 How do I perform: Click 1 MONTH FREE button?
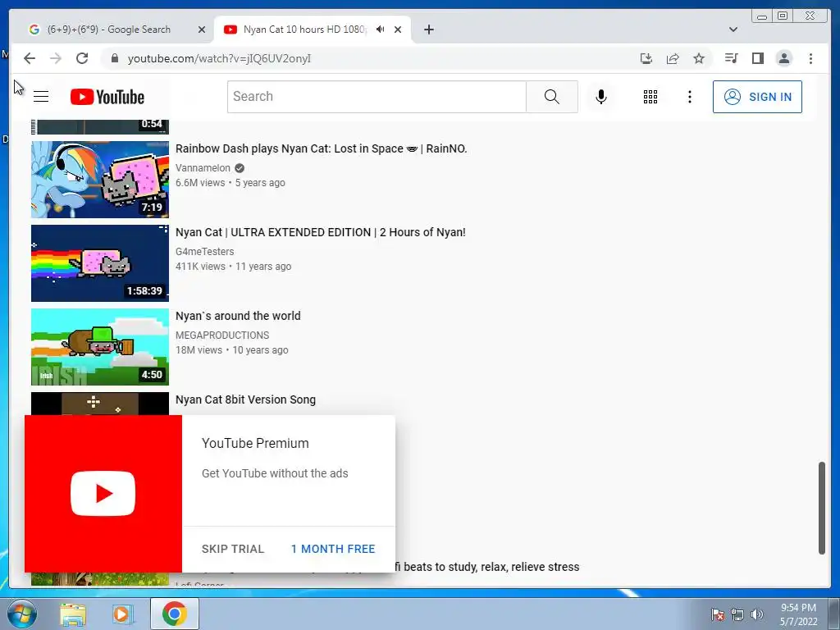(333, 549)
